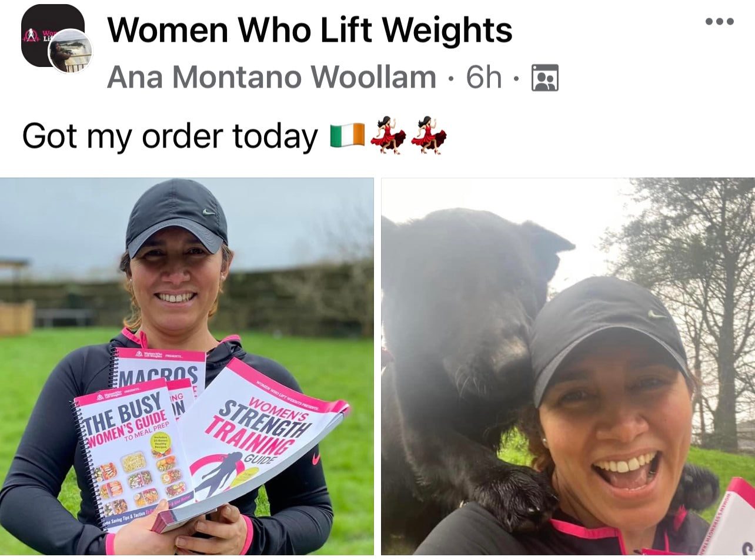Open the selfie photo with the black dog
This screenshot has height=560, width=755.
pyautogui.click(x=568, y=366)
